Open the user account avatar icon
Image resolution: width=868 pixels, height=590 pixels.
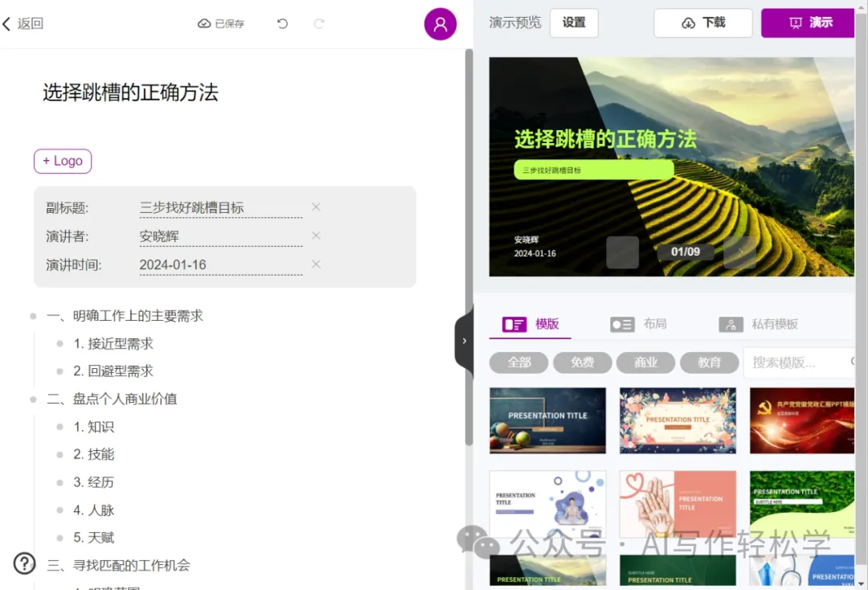tap(440, 23)
